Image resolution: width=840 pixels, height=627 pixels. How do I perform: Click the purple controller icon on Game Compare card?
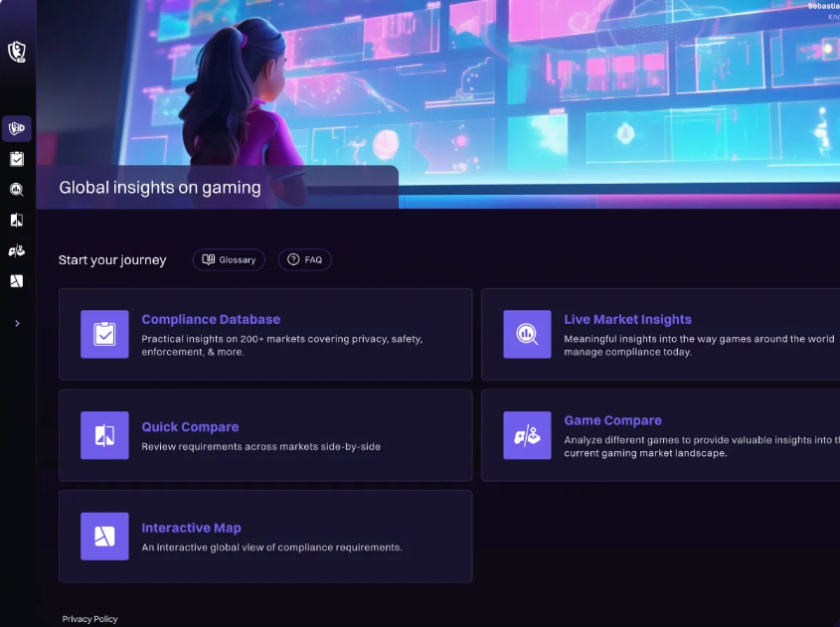527,435
